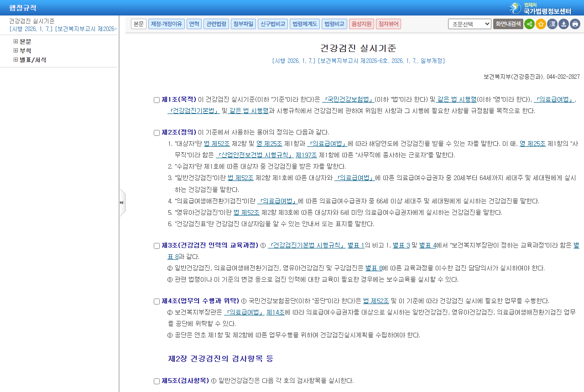This screenshot has width=584, height=392.
Task: Open the 별표 3 link in 제3조
Action: 401,245
